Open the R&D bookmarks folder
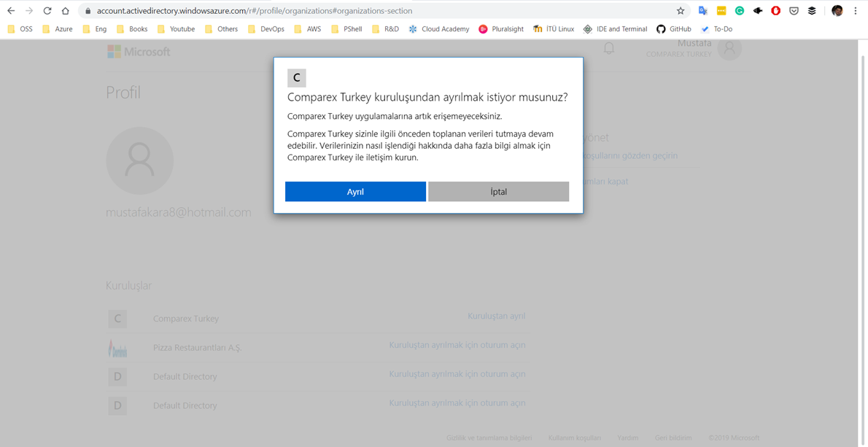Image resolution: width=868 pixels, height=447 pixels. [x=385, y=28]
